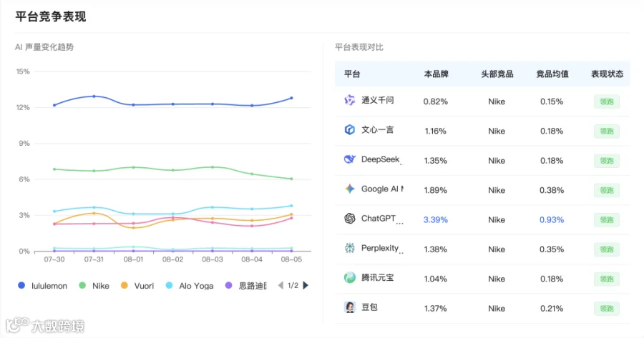Click the blue 0.93% ChatGPT average
Image resolution: width=644 pixels, height=338 pixels.
pyautogui.click(x=552, y=220)
